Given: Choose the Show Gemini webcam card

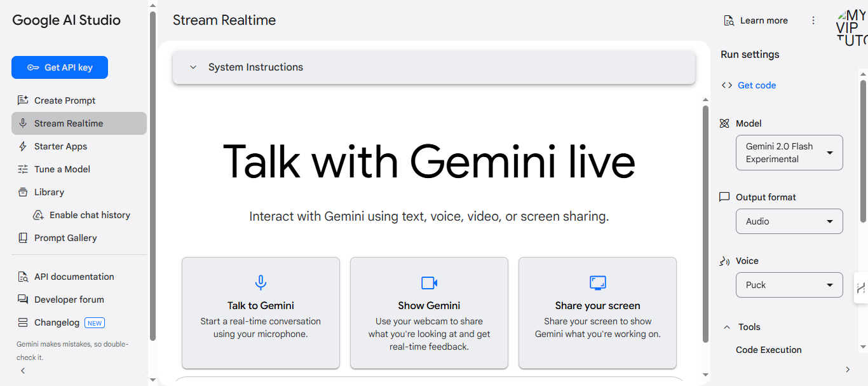Looking at the screenshot, I should tap(429, 313).
